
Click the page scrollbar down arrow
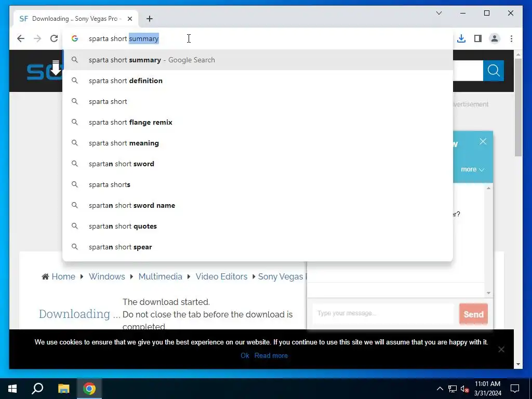coord(518,364)
